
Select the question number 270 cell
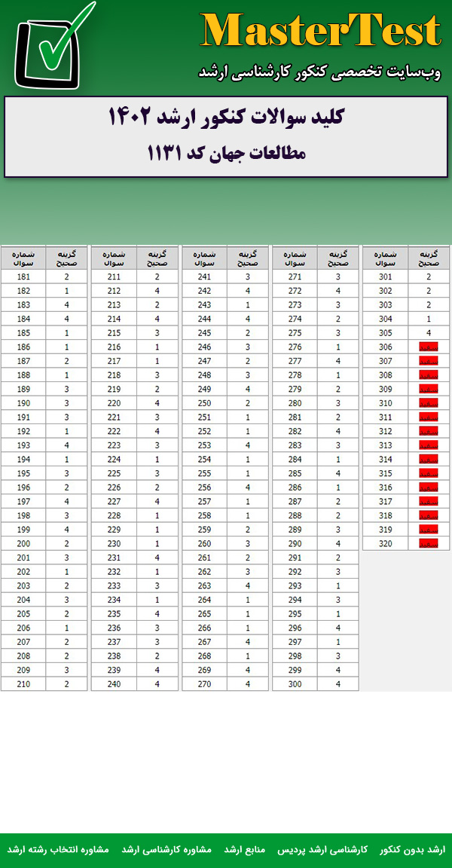point(204,683)
